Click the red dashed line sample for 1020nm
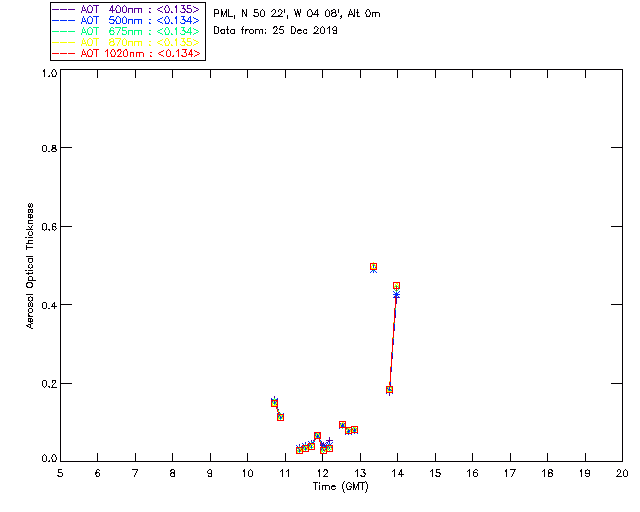 pos(64,53)
